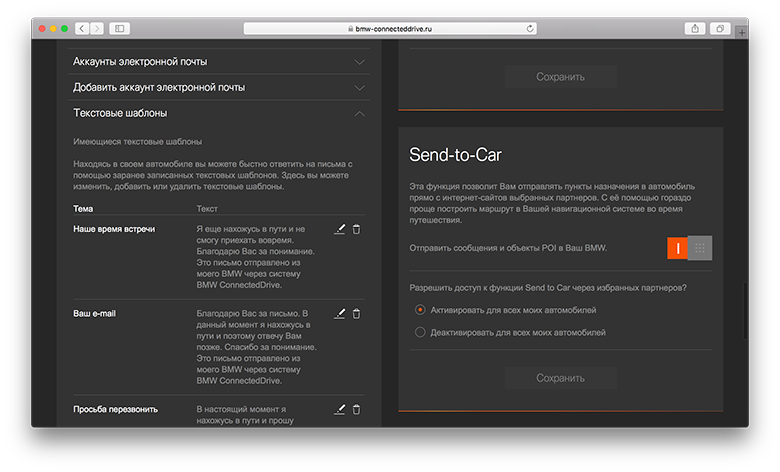Select 'Активировать для всех моих автомобилей'
This screenshot has height=472, width=780.
click(420, 310)
